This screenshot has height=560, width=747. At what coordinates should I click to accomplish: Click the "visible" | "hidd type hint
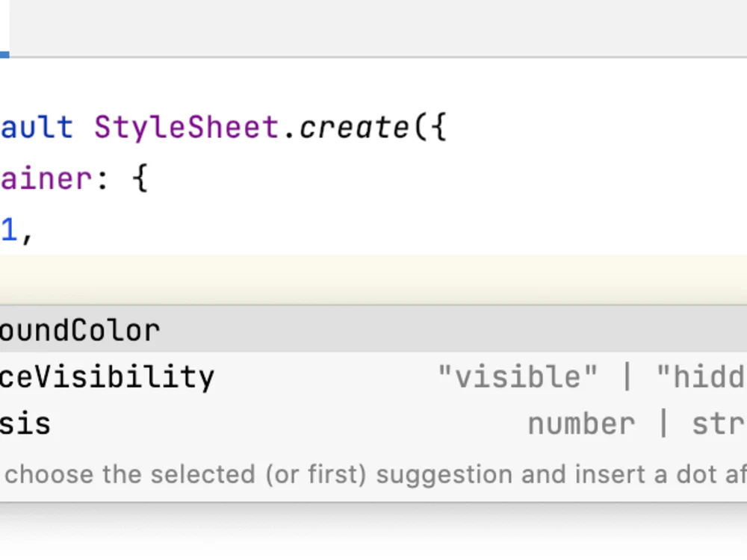[x=592, y=376]
